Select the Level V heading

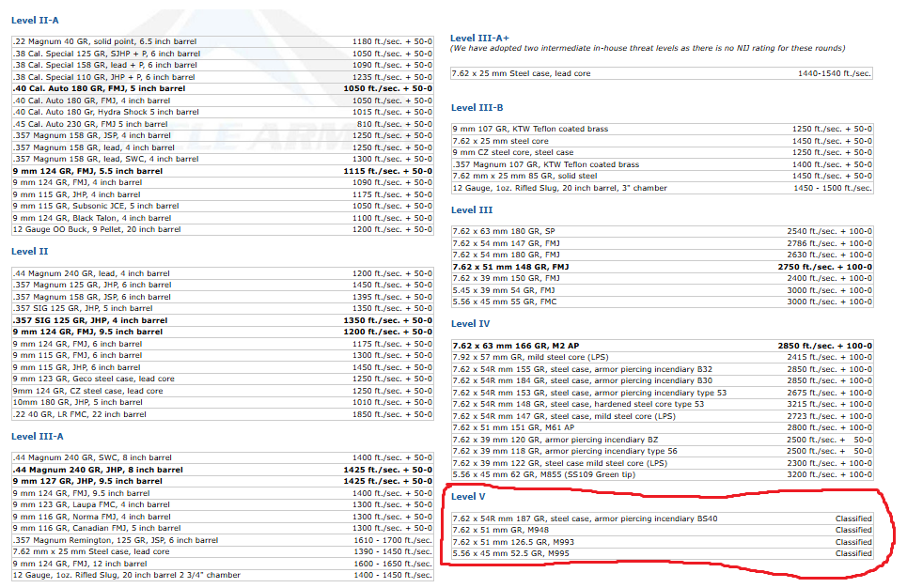pos(468,497)
